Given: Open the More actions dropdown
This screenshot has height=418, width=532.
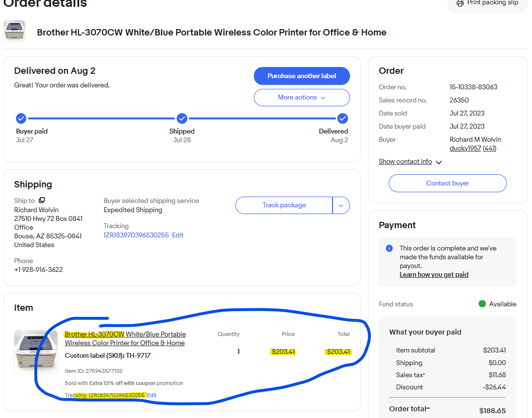Looking at the screenshot, I should click(x=301, y=98).
